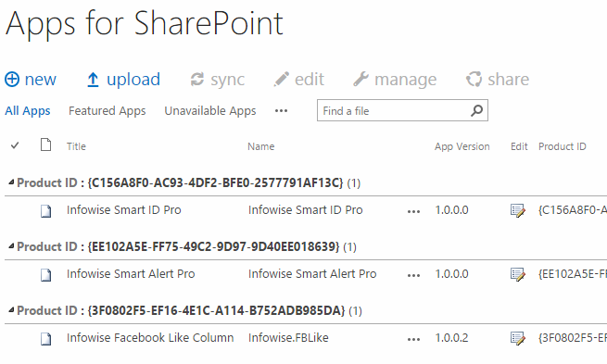The image size is (607, 364).
Task: Click the Edit column header
Action: (519, 146)
